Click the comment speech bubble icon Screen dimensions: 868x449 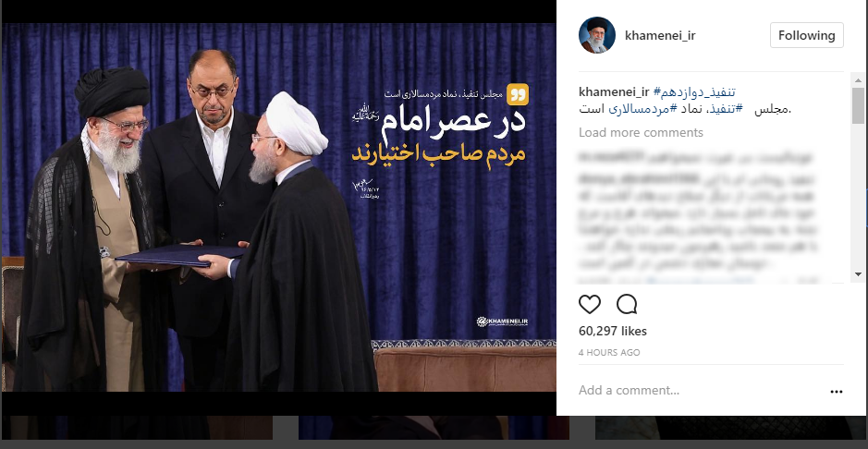627,304
